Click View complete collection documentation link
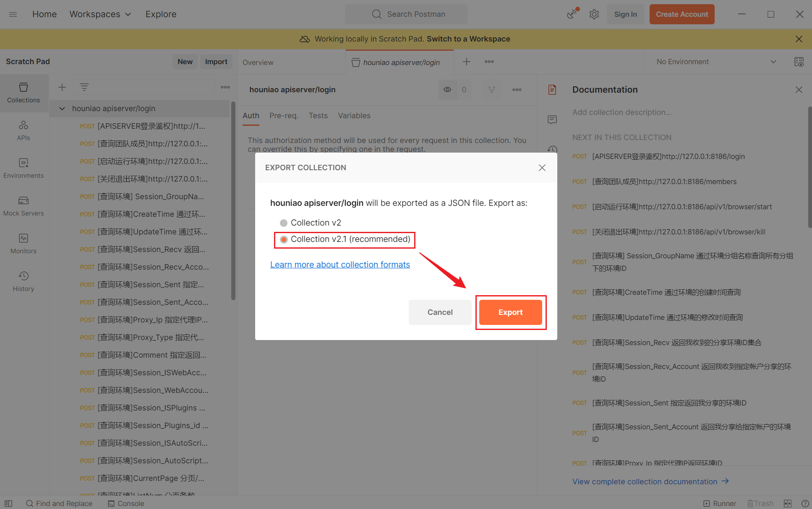Image resolution: width=812 pixels, height=509 pixels. (x=650, y=481)
